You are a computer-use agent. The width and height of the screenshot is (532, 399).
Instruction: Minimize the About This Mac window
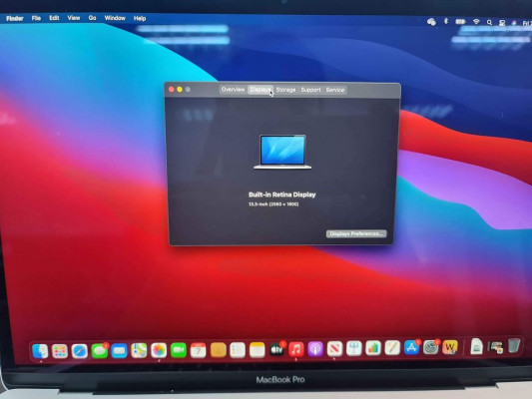(180, 89)
